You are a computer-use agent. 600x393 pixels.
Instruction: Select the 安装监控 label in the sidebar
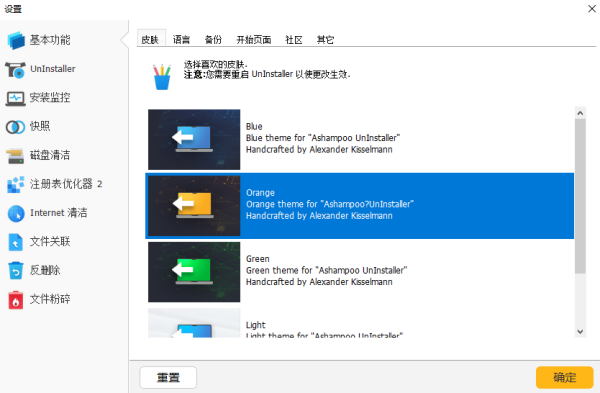click(x=50, y=98)
